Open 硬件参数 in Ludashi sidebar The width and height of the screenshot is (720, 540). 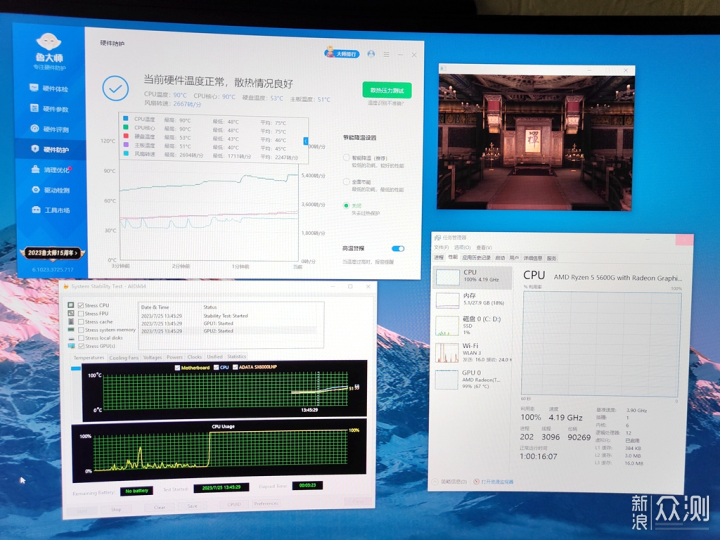[50, 109]
